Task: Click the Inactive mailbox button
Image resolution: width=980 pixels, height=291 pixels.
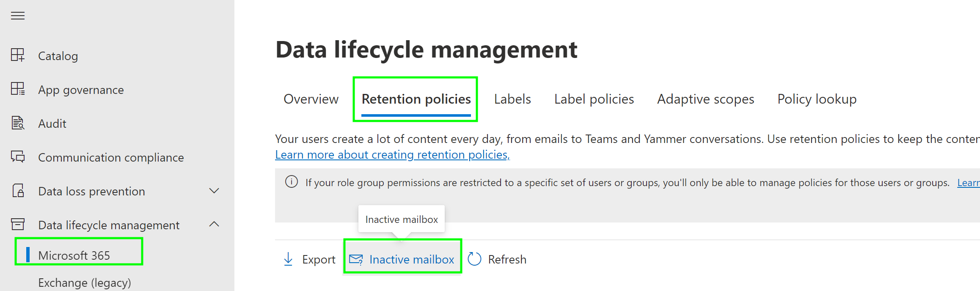Action: [402, 259]
